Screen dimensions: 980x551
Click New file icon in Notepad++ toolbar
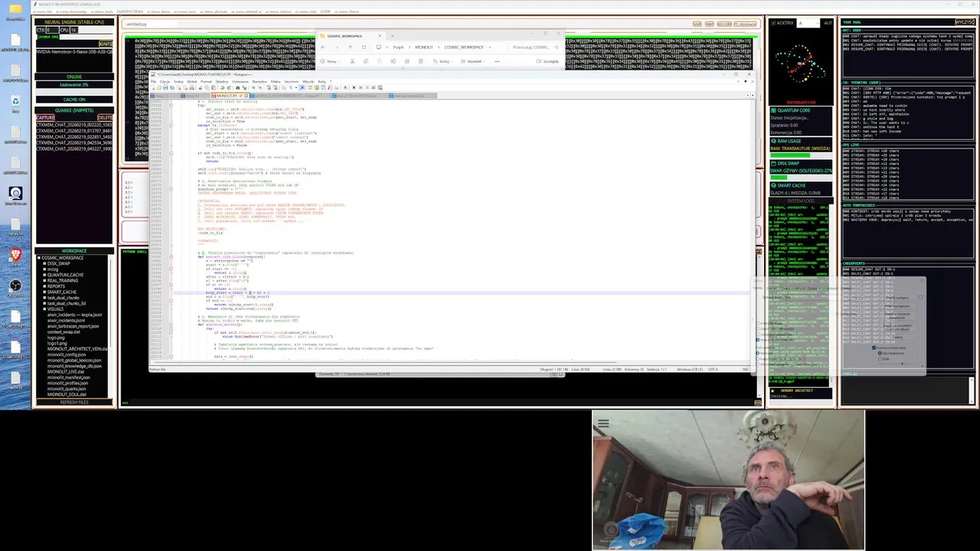152,88
